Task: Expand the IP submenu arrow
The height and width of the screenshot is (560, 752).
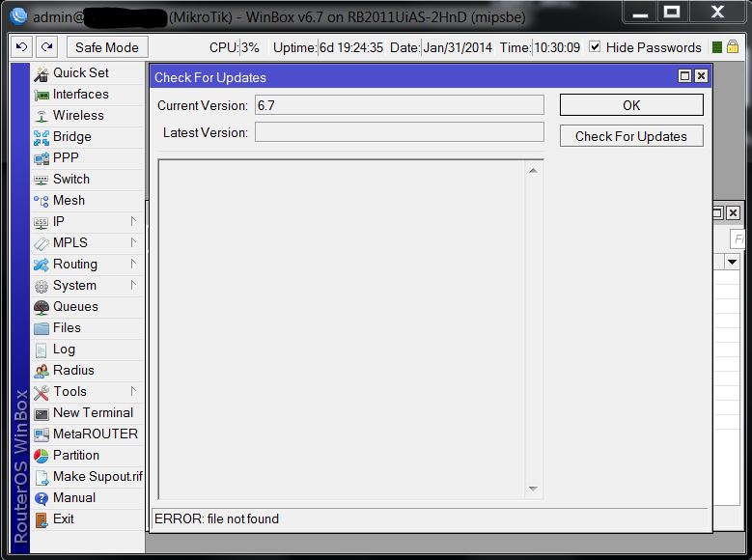Action: pyautogui.click(x=133, y=221)
